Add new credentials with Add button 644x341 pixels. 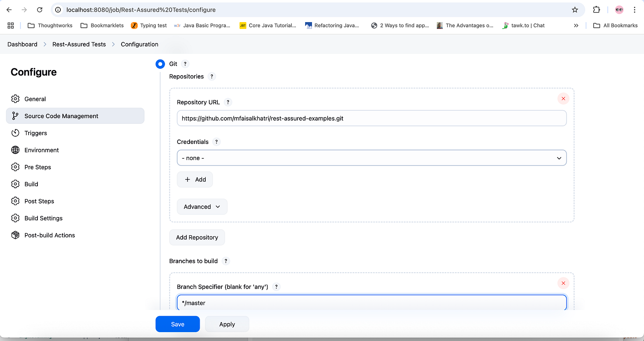[x=195, y=179]
